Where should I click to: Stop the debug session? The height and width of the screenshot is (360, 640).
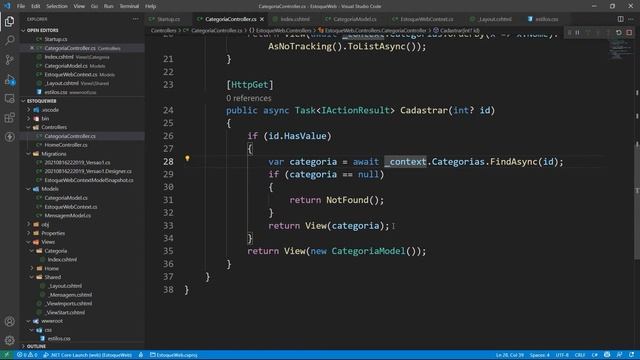tap(629, 32)
